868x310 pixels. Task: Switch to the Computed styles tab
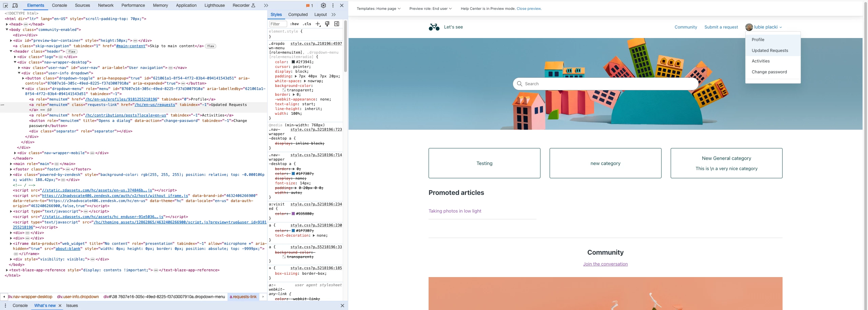point(298,15)
